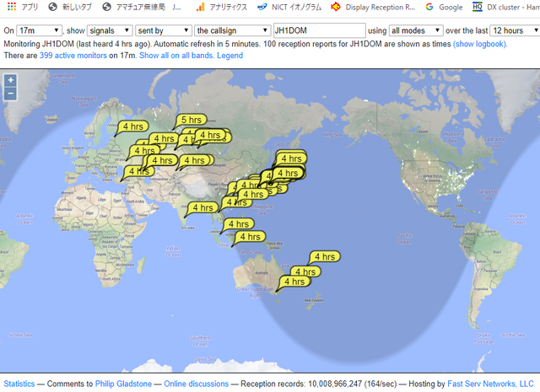Click the 4 hrs marker over Indonesia Java
Viewport: 540px width, 392px height.
[250, 237]
